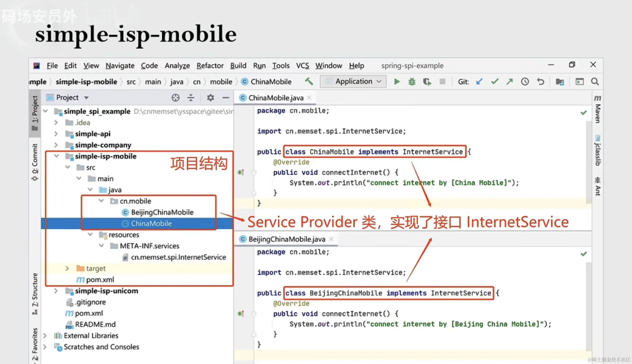This screenshot has height=364, width=632.
Task: Click the green Run button
Action: pyautogui.click(x=397, y=81)
